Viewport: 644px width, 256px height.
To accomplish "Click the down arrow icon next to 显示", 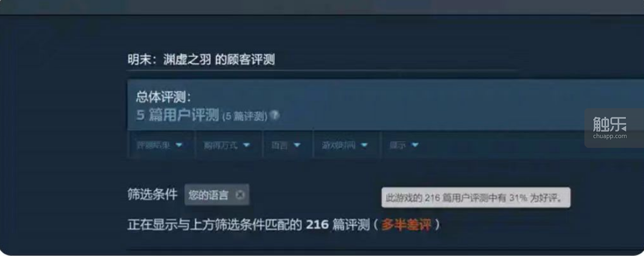I will pos(415,145).
